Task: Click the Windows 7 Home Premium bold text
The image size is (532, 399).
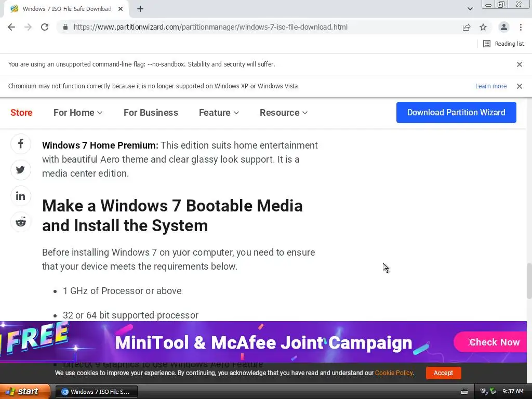Action: coord(100,145)
